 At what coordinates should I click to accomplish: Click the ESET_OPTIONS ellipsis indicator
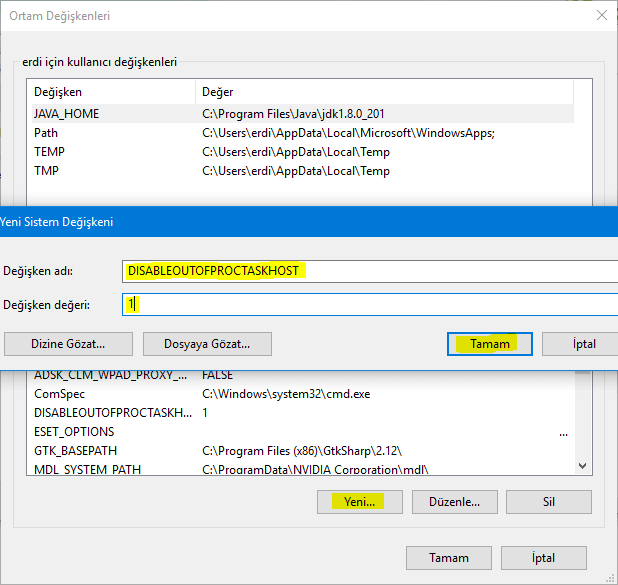coord(563,434)
